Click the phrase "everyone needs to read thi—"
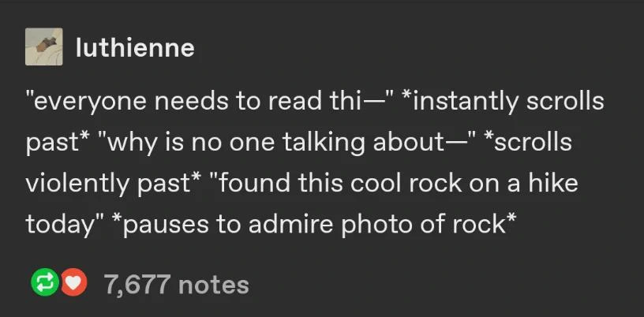 click(198, 103)
